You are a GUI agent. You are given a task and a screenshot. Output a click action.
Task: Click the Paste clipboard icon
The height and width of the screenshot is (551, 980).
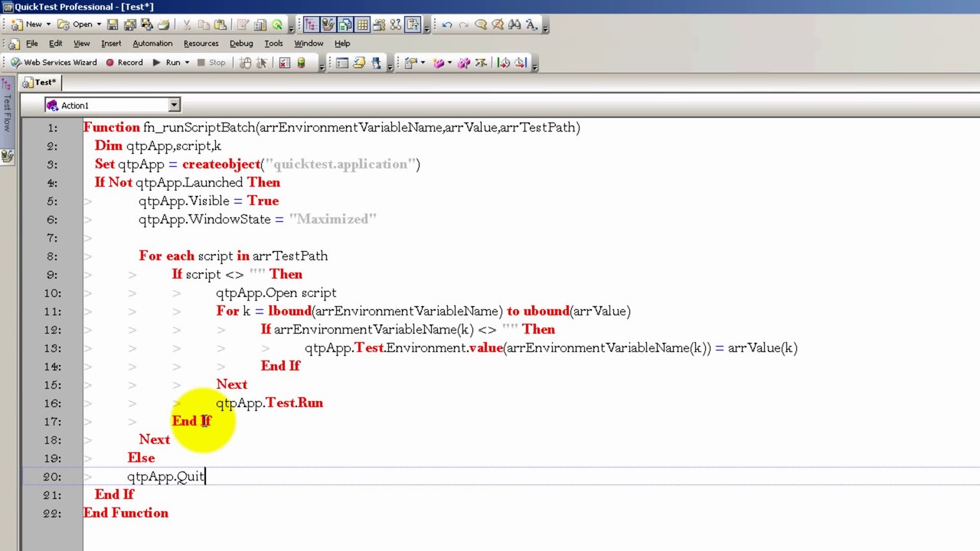(x=220, y=24)
